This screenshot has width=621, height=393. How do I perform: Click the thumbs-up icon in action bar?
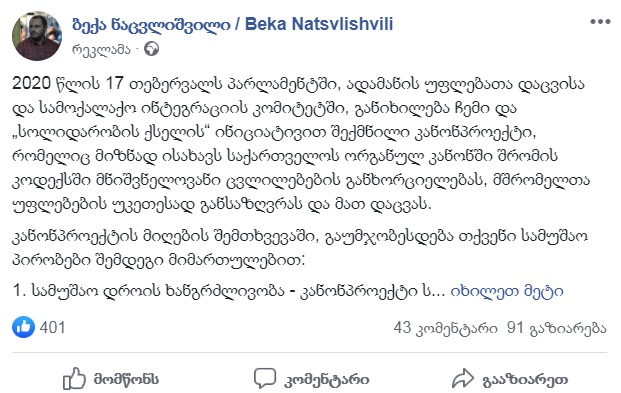(x=74, y=379)
